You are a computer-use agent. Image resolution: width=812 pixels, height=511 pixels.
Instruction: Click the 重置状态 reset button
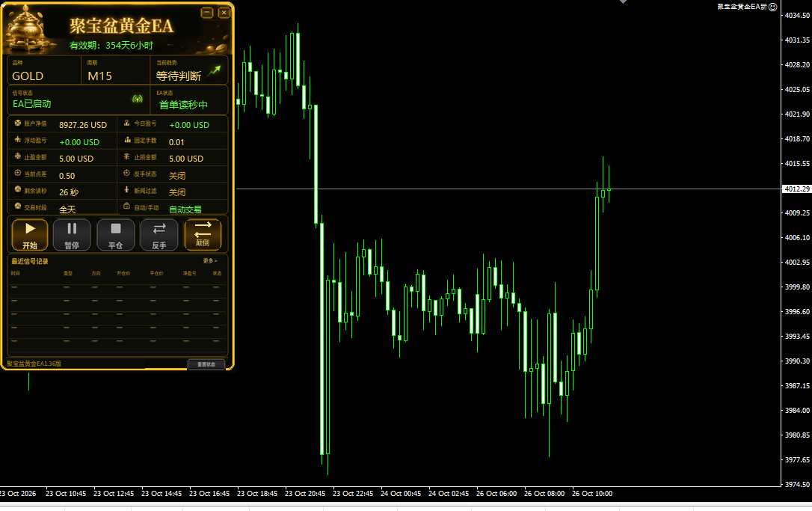pyautogui.click(x=206, y=364)
